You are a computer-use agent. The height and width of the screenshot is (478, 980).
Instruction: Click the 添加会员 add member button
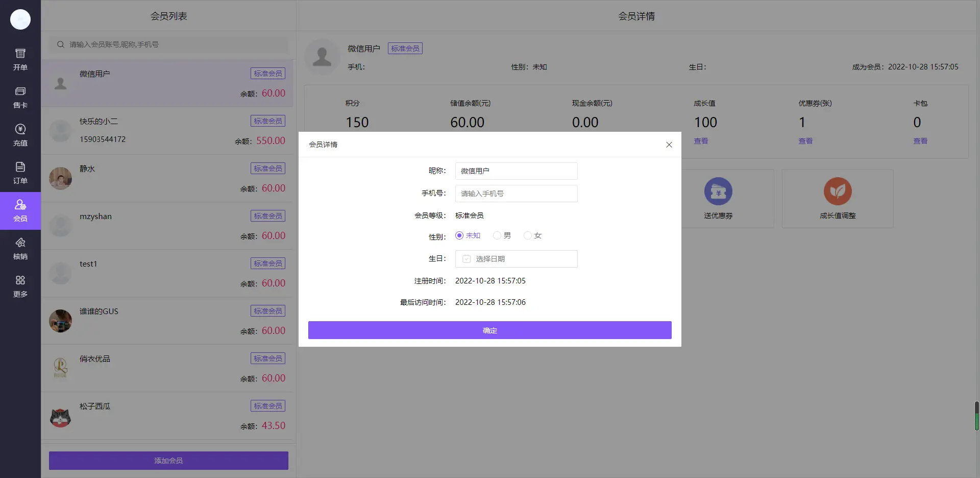pyautogui.click(x=168, y=460)
